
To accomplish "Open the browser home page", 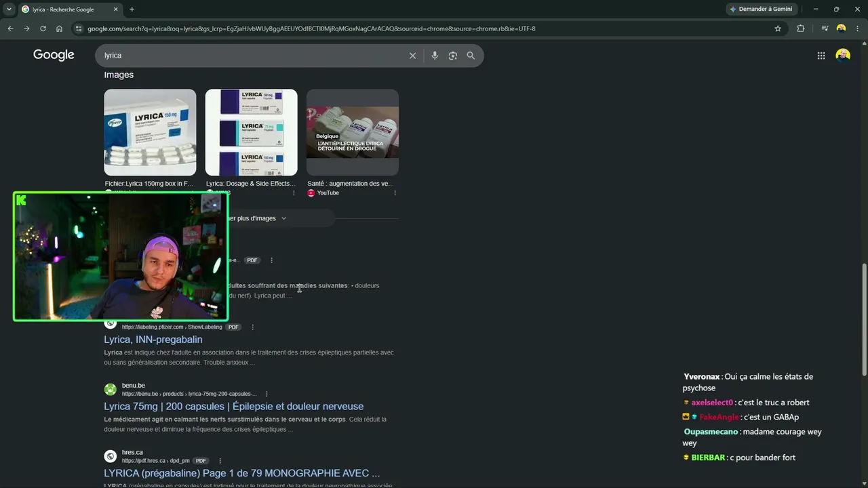I will [60, 28].
